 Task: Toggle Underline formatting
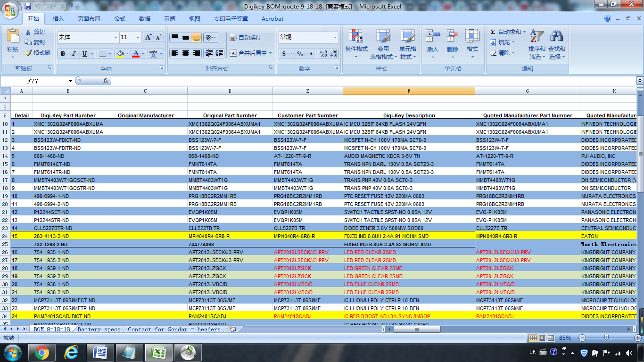point(84,54)
